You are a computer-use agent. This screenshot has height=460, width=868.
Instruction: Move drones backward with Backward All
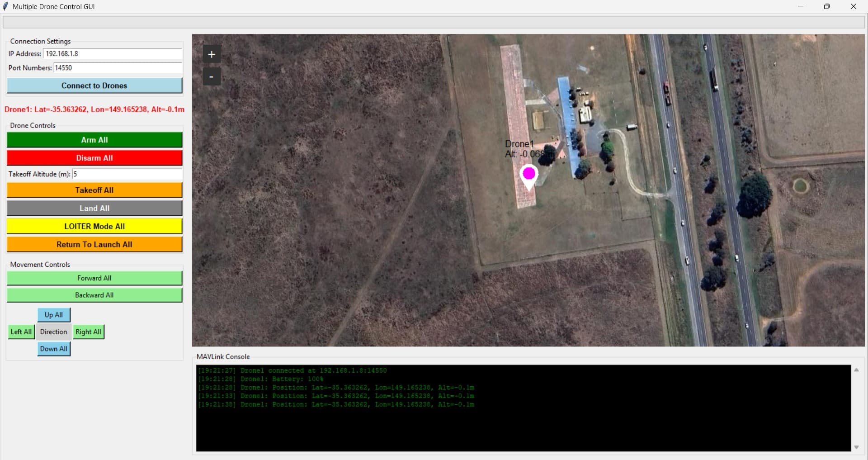(94, 295)
